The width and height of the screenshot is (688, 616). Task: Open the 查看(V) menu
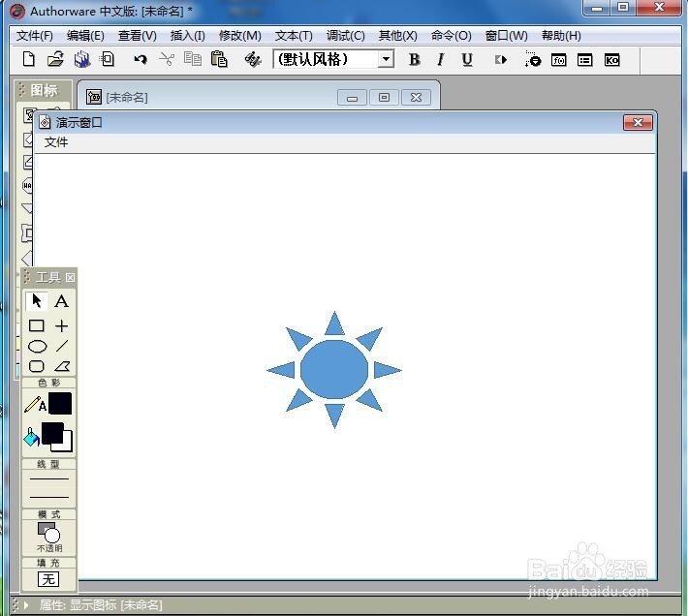(x=138, y=36)
